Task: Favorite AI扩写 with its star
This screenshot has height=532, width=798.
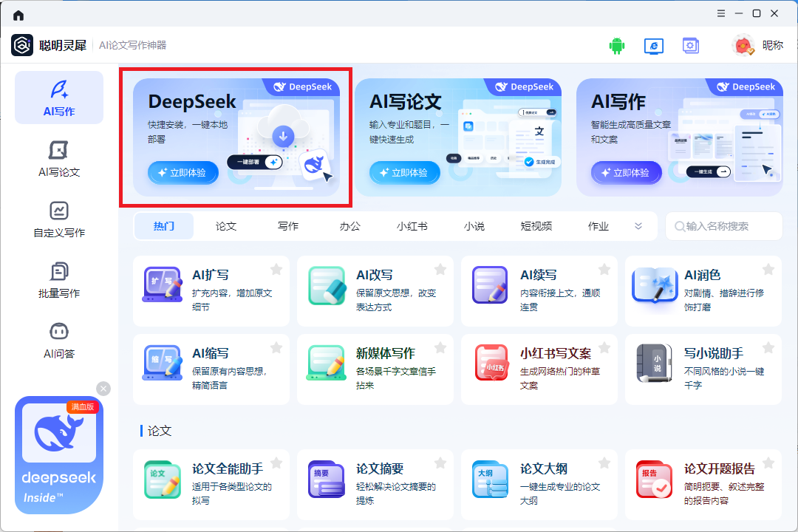Action: 276,269
